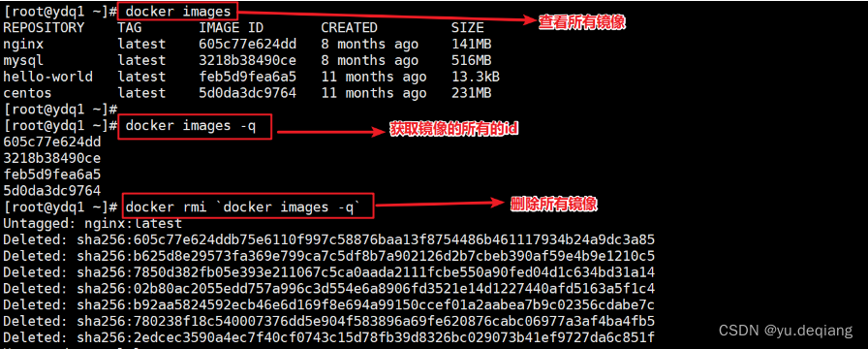Image resolution: width=868 pixels, height=349 pixels.
Task: Click the CREATED column header
Action: point(350,28)
